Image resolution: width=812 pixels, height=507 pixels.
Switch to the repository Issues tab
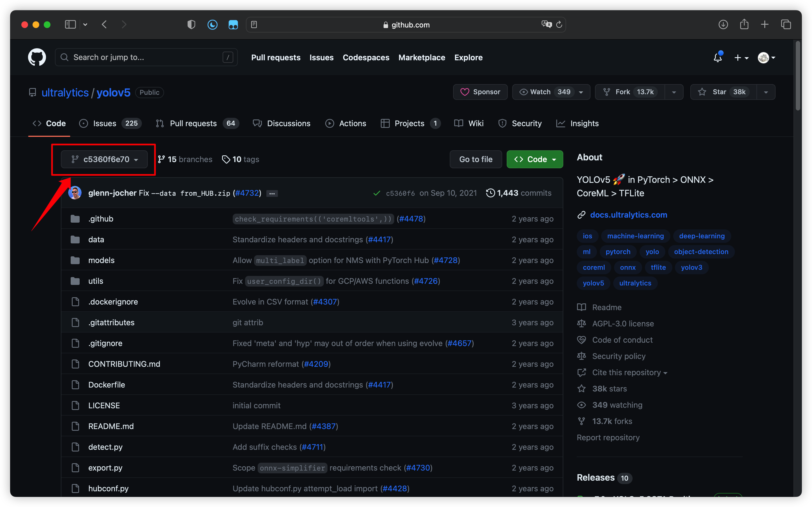(110, 123)
